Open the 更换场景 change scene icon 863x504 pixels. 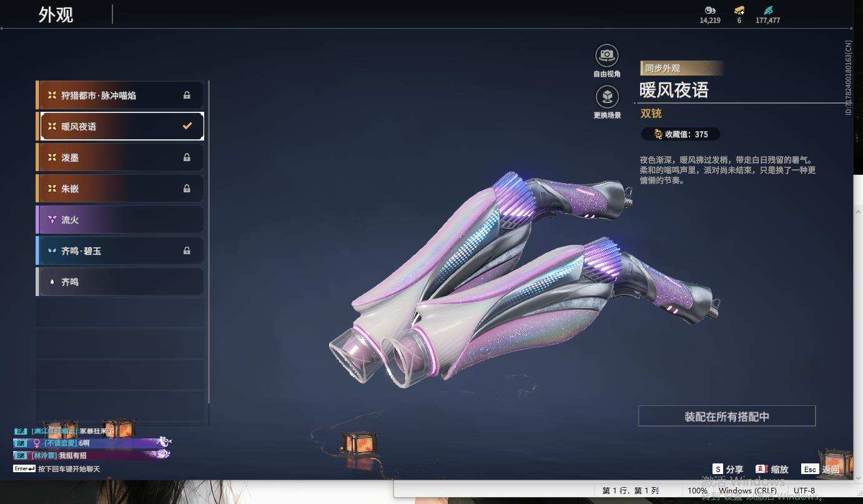coord(607,97)
